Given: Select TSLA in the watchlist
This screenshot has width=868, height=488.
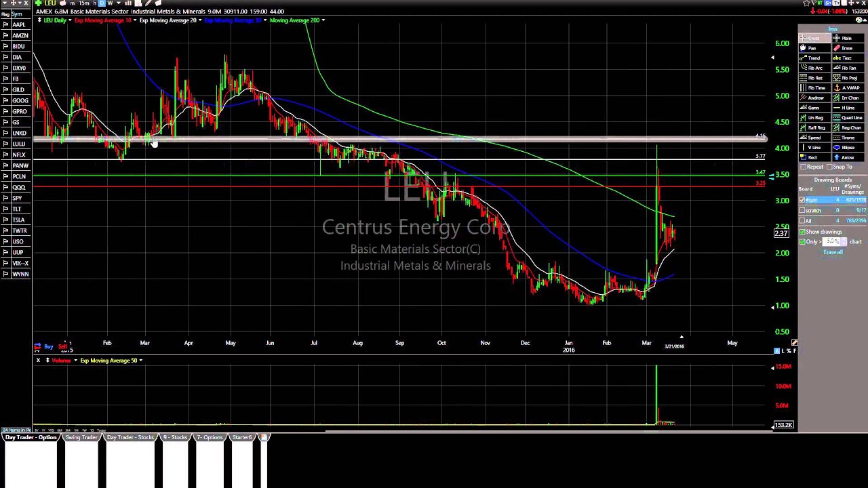Looking at the screenshot, I should click(19, 220).
